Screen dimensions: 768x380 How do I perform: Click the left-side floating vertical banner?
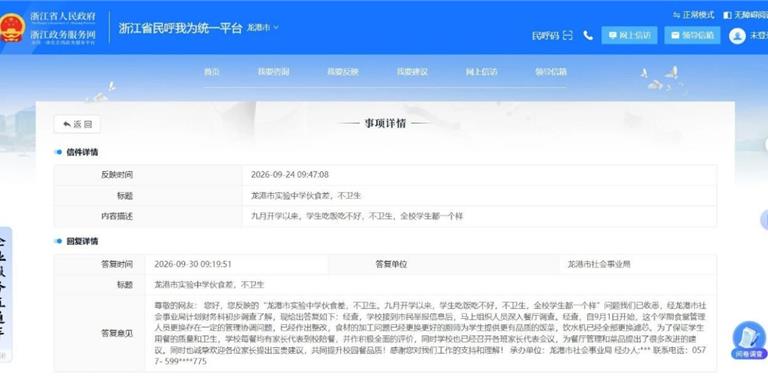click(5, 294)
